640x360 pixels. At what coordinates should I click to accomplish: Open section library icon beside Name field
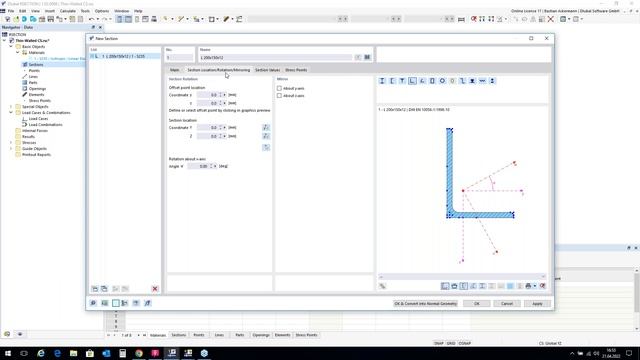[367, 57]
